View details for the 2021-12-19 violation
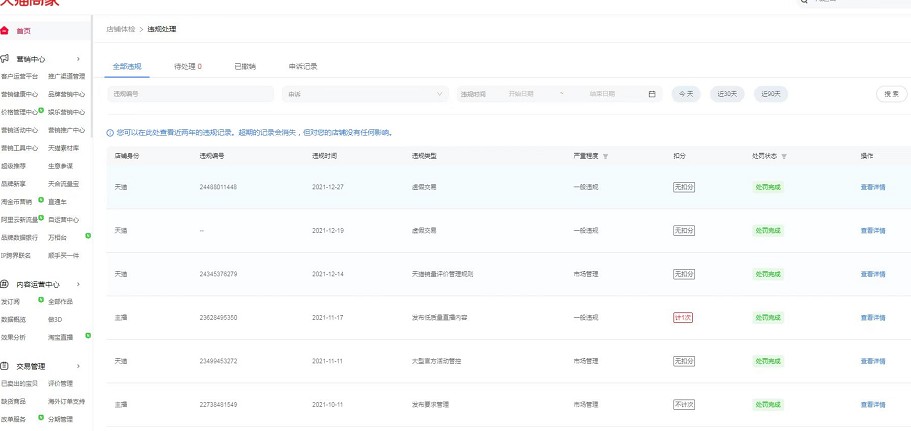 (x=873, y=231)
